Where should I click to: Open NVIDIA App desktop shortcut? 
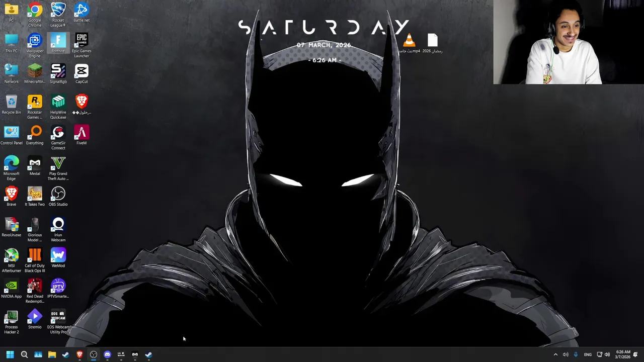pos(11,289)
